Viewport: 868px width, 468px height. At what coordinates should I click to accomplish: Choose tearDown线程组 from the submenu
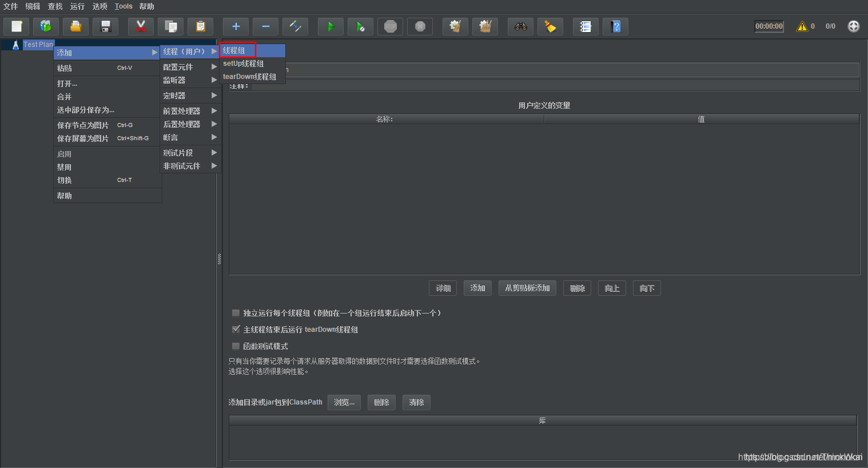(x=253, y=77)
